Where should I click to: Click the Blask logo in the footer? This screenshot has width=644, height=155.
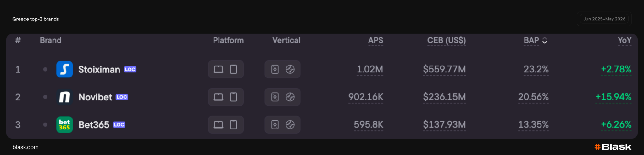tap(613, 147)
